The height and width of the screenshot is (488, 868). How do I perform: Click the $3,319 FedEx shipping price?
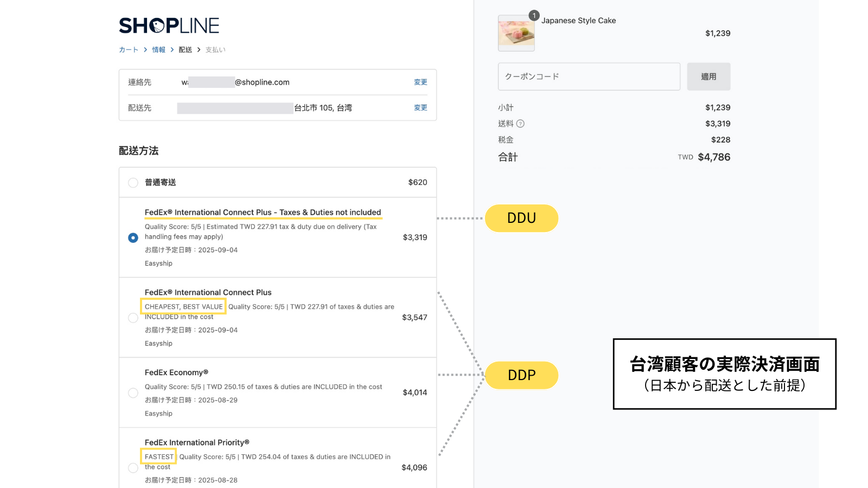415,237
